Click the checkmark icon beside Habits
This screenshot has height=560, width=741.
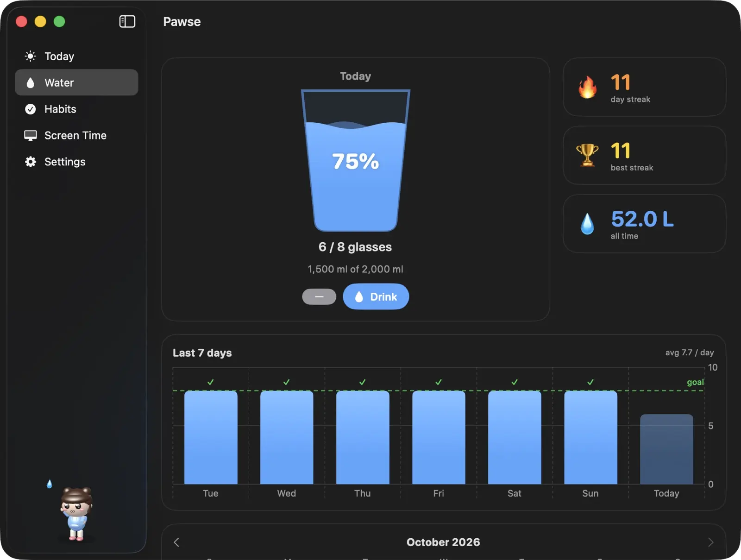click(x=30, y=109)
